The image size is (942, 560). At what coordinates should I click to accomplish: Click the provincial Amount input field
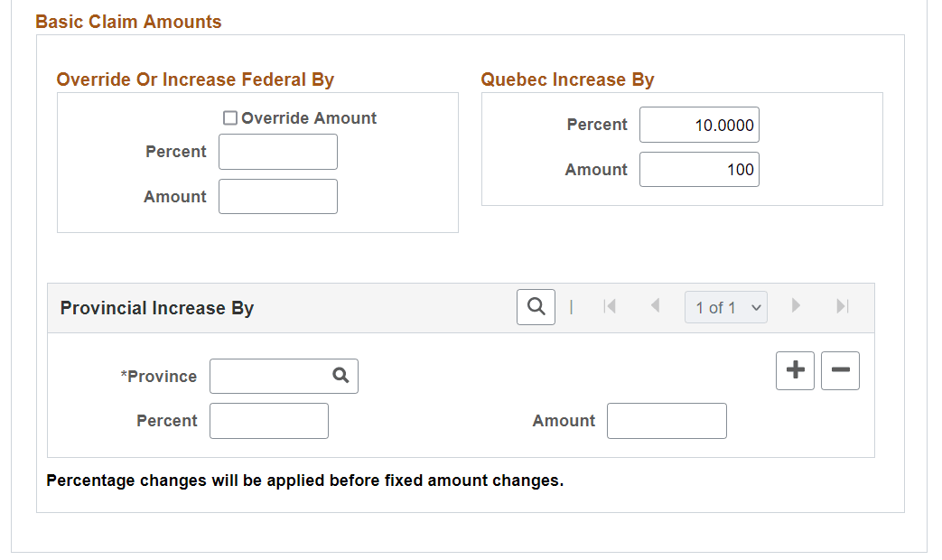pos(667,420)
